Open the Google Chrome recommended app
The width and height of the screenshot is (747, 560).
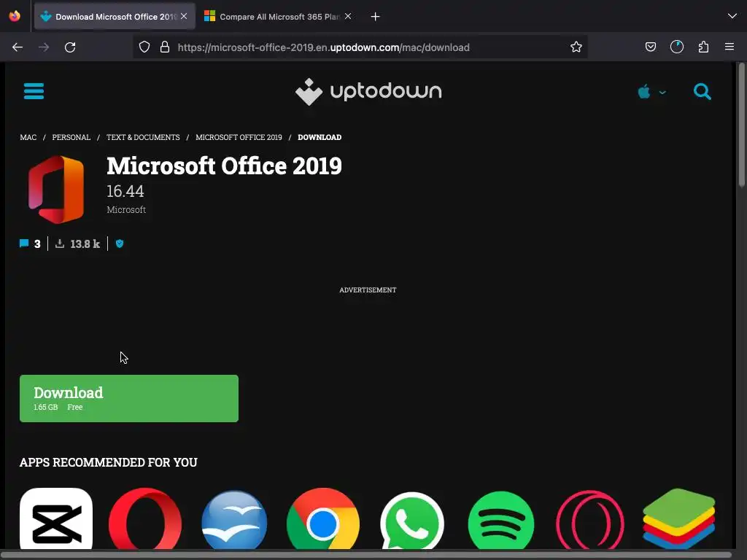point(323,519)
